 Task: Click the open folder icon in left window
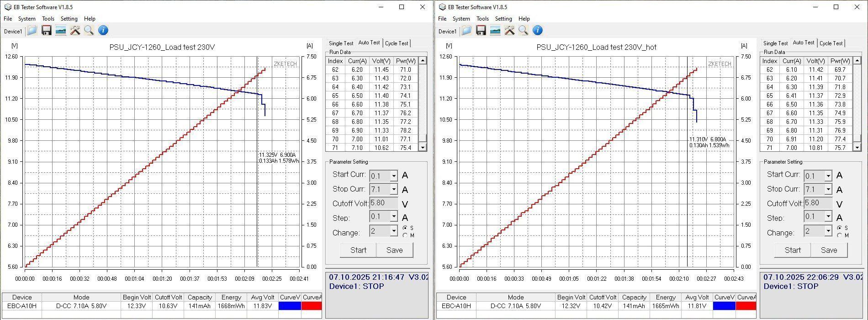(32, 31)
